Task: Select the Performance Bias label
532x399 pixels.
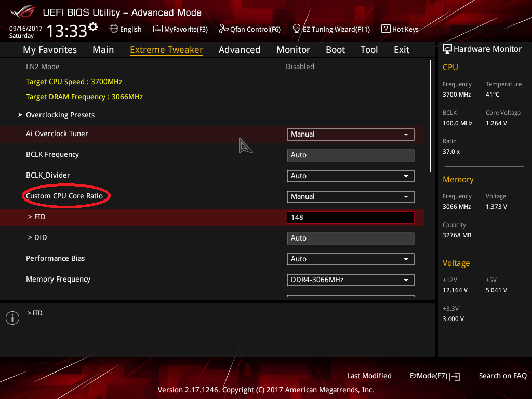Action: pos(55,259)
